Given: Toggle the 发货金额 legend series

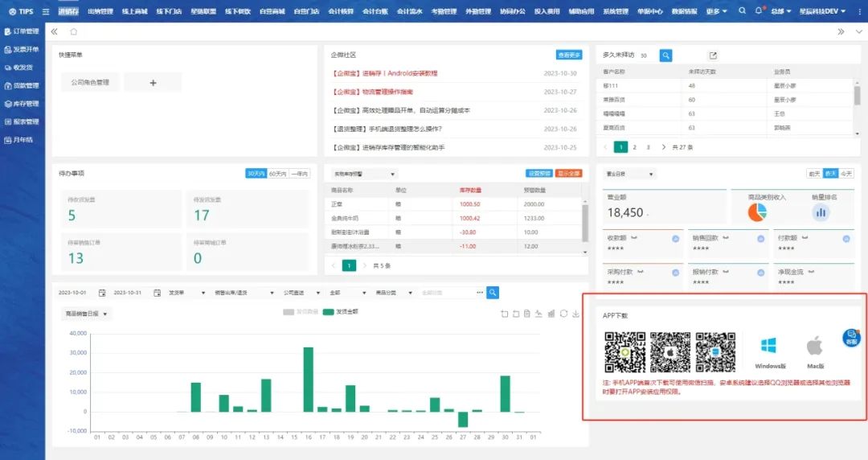Looking at the screenshot, I should pyautogui.click(x=341, y=311).
